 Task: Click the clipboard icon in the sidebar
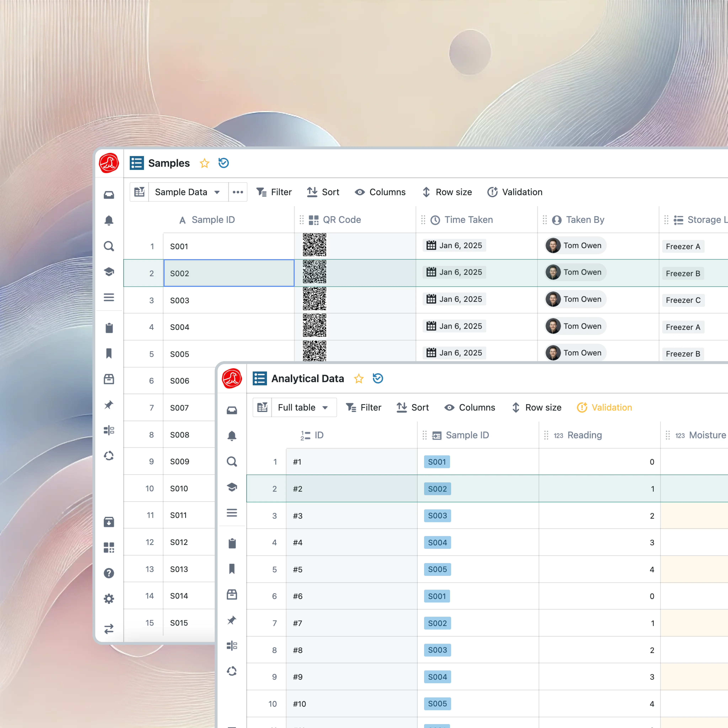click(109, 328)
